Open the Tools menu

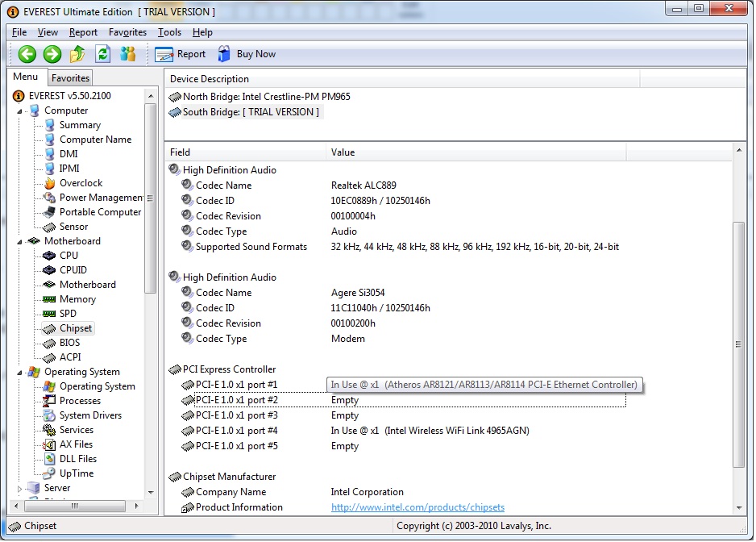169,32
